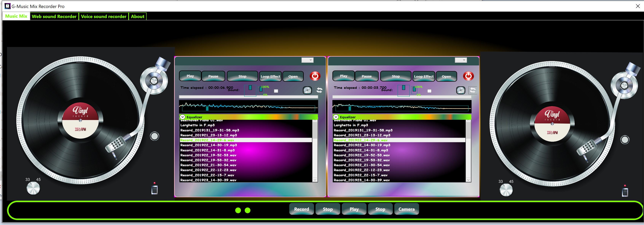Screen dimensions: 644x225
Task: Tick the checkbox beside right deck Sound slider
Action: 429,91
